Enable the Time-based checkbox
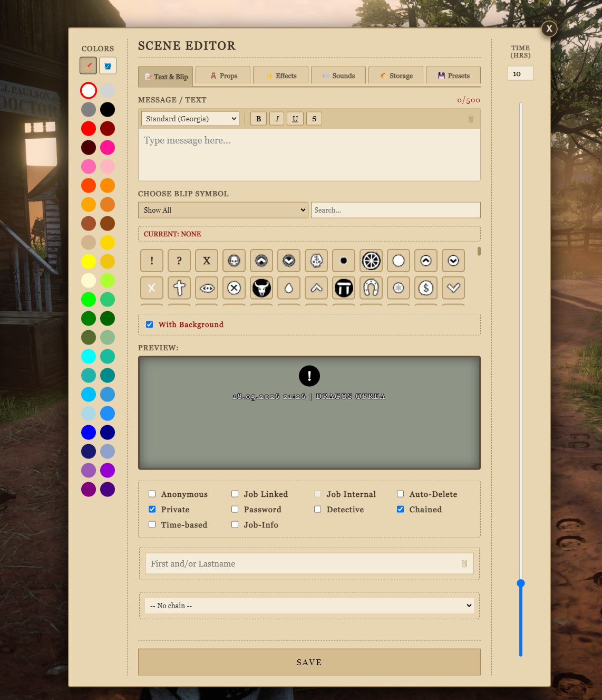 tap(152, 525)
